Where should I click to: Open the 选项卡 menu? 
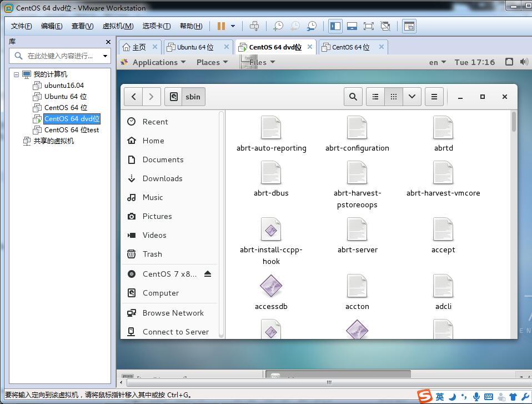[157, 26]
